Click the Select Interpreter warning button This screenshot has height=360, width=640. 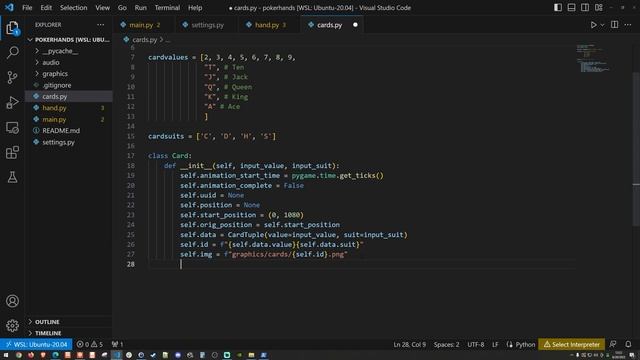tap(571, 344)
